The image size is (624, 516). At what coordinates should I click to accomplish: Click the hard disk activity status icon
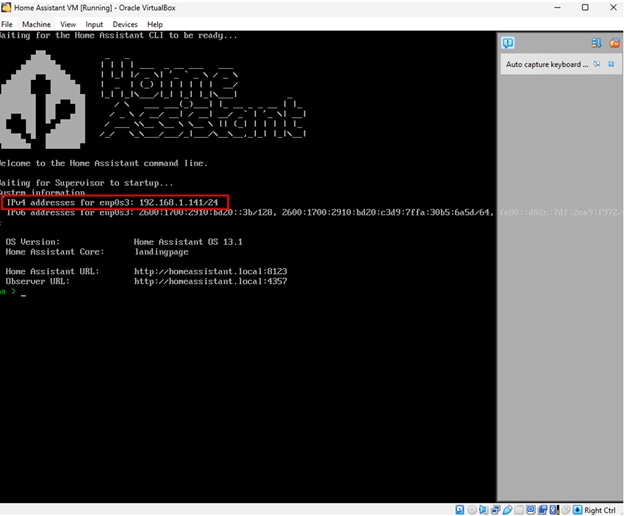[x=460, y=510]
